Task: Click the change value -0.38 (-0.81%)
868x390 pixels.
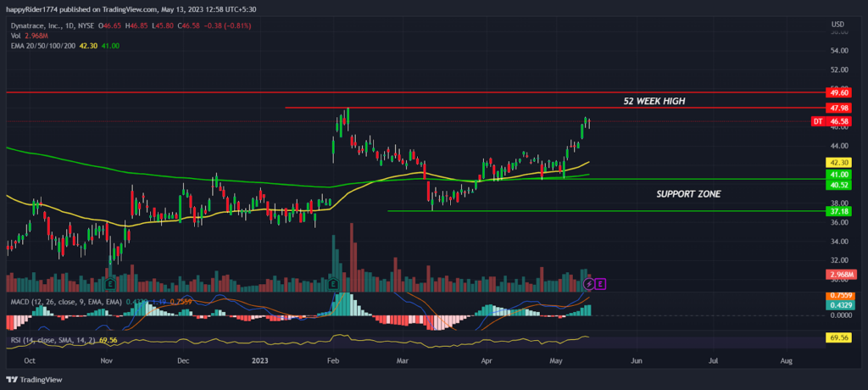Action: [225, 26]
